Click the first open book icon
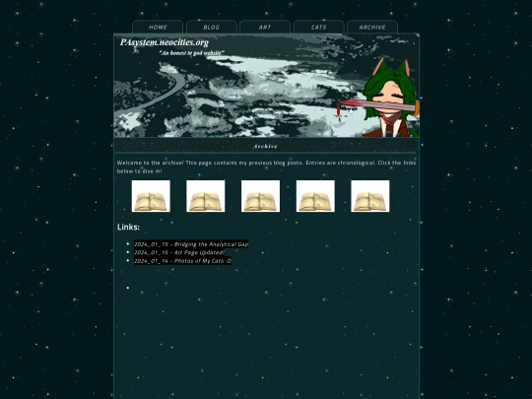The image size is (532, 399). point(151,196)
